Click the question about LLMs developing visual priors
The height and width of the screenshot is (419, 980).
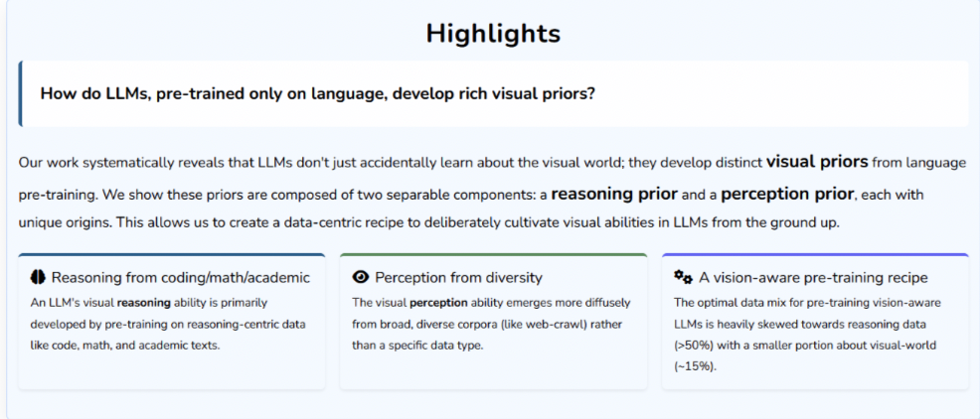(317, 93)
